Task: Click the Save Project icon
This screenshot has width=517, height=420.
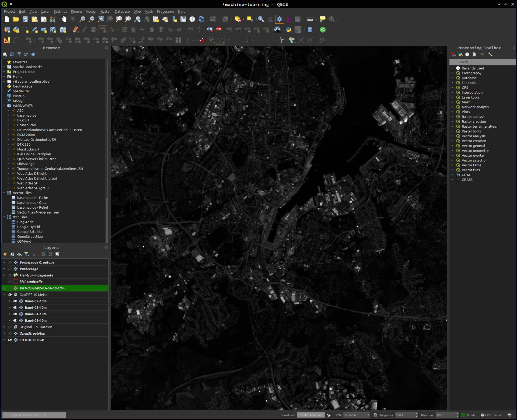Action: point(25,19)
